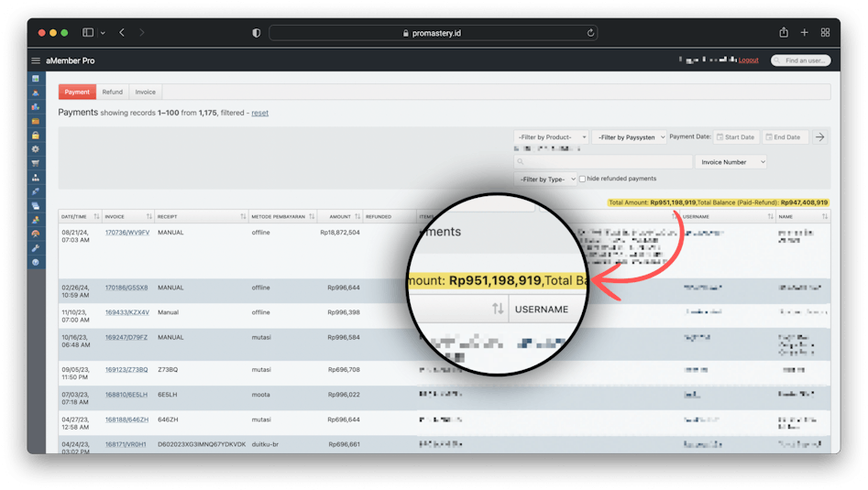
Task: Open the Filter by Paysystem dropdown
Action: click(x=629, y=137)
